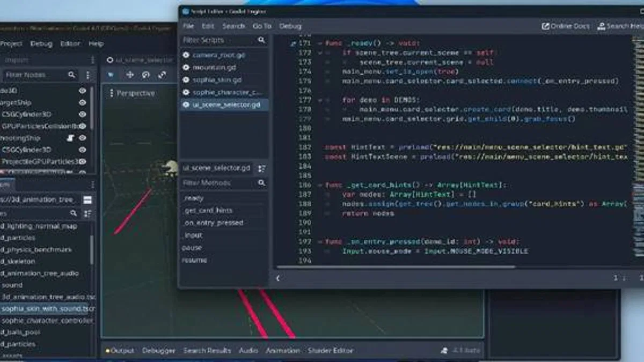Image resolution: width=644 pixels, height=362 pixels.
Task: Click code editor horizontal scrollbar
Action: click(x=397, y=266)
